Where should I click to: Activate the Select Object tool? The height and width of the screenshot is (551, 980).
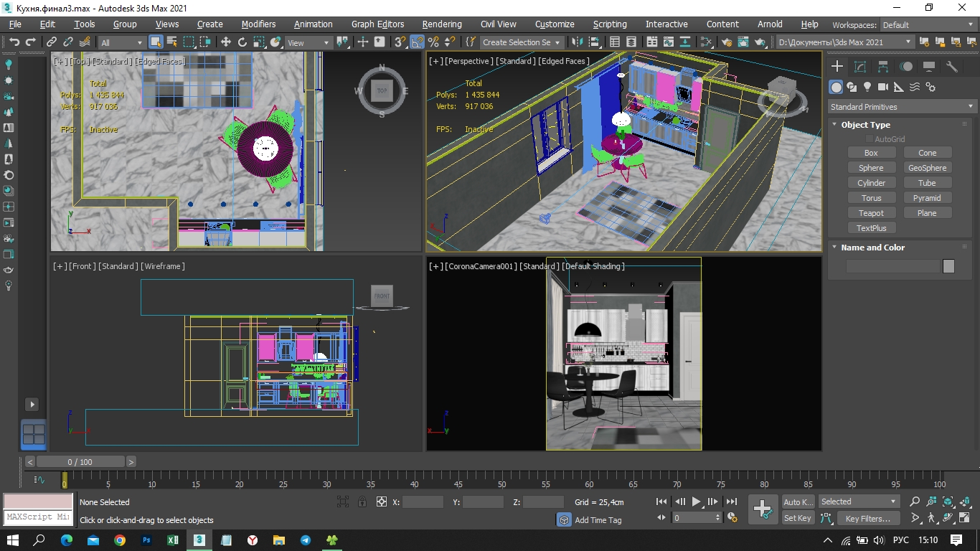point(156,42)
